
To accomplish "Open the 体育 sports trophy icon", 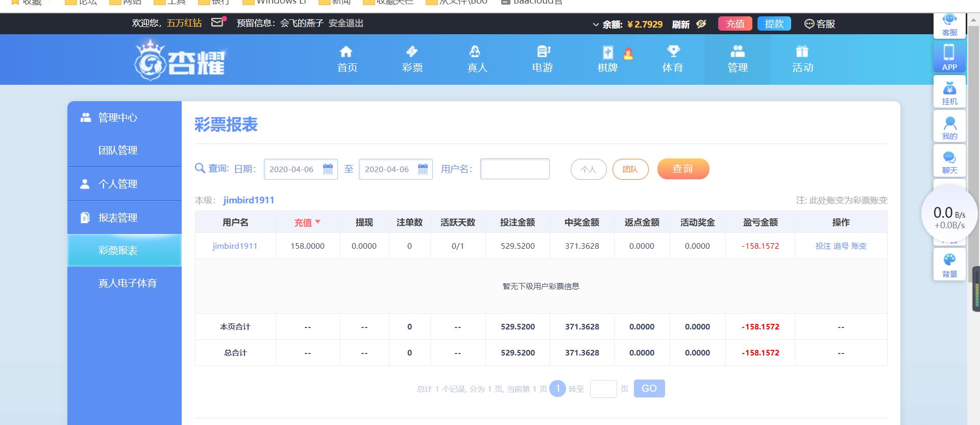I will (673, 52).
